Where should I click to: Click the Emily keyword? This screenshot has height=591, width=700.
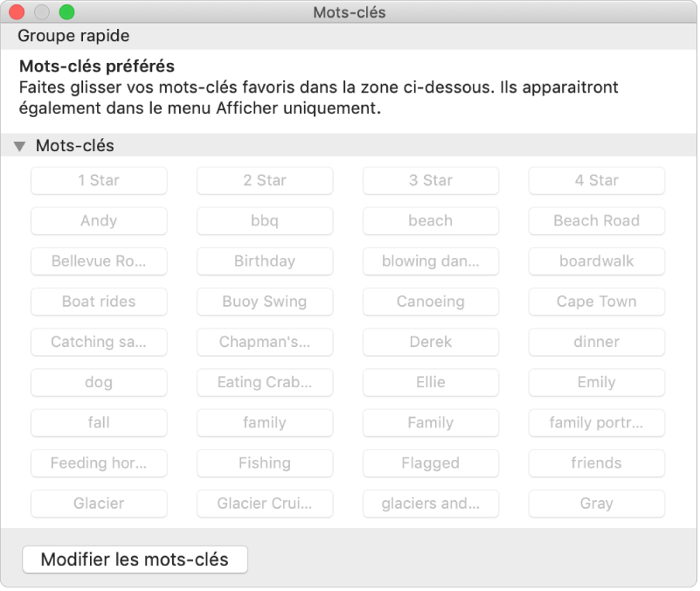596,382
